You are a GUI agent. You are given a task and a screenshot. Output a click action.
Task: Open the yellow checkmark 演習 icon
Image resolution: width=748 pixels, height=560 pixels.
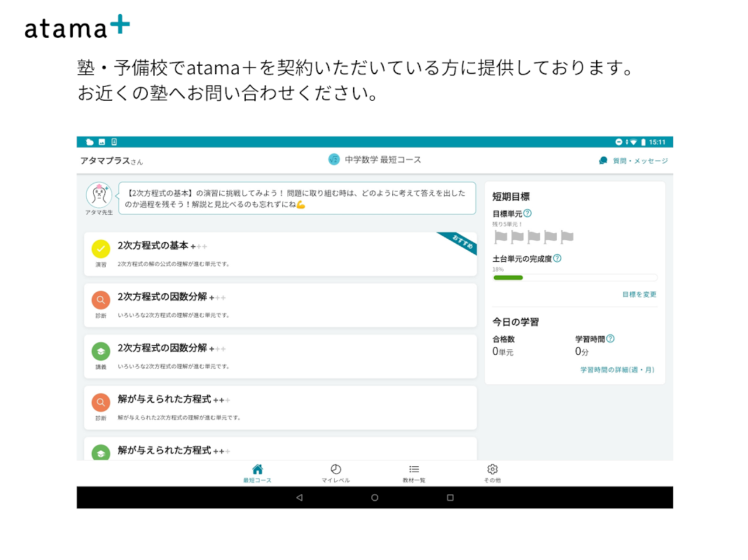click(101, 248)
